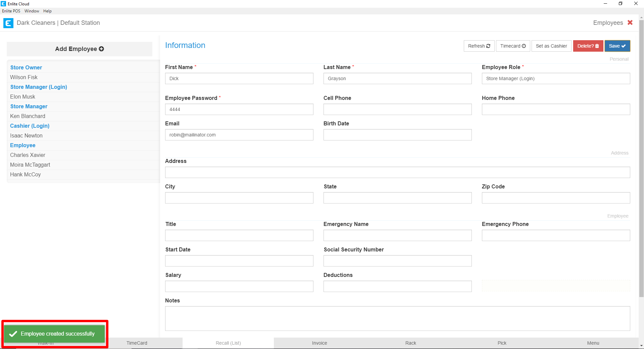The image size is (644, 349).
Task: Click the Cell Phone field
Action: [398, 109]
